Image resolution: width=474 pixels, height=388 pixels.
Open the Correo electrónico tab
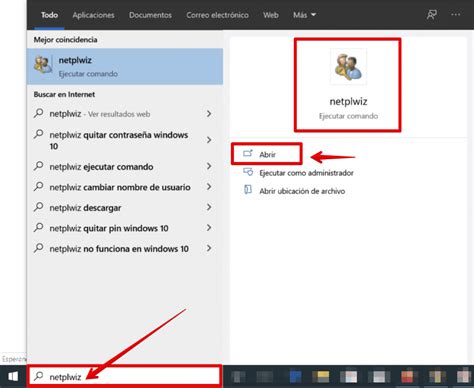pyautogui.click(x=217, y=15)
